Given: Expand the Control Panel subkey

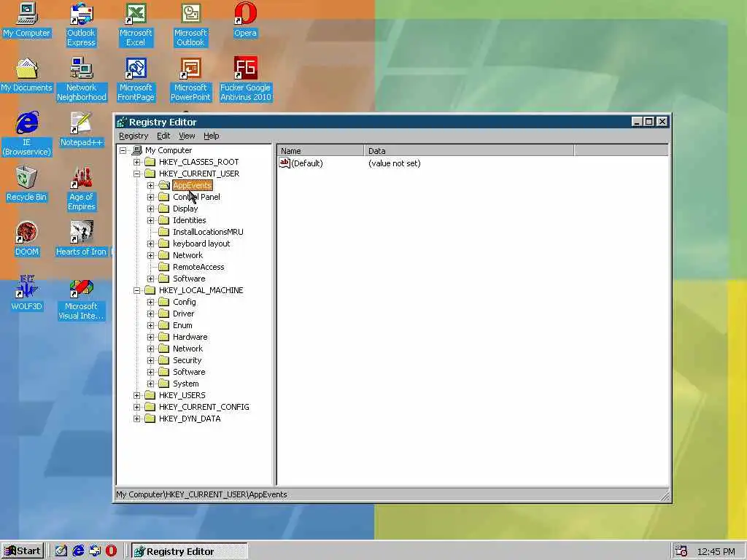Looking at the screenshot, I should point(150,197).
